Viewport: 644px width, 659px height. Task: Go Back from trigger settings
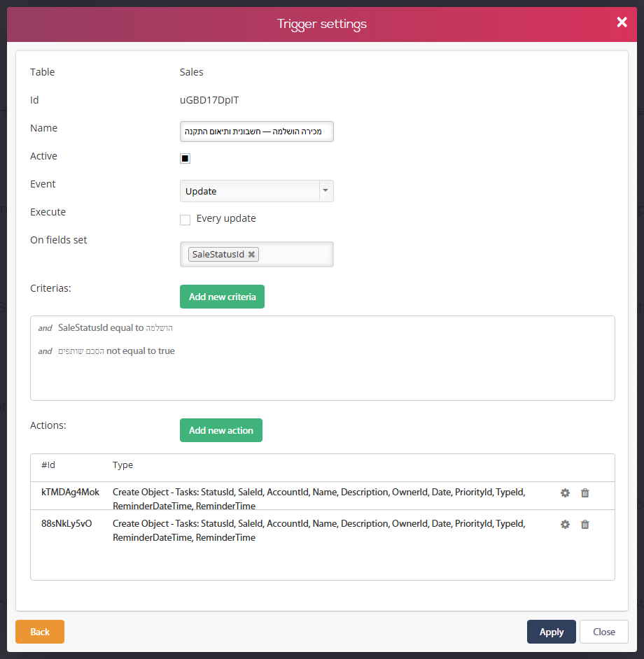(x=40, y=632)
